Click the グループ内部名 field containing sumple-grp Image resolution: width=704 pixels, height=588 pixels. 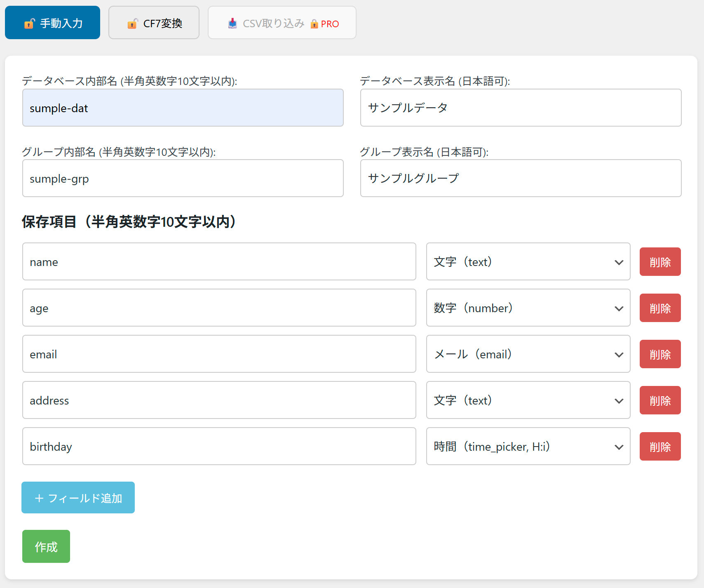[x=183, y=179]
